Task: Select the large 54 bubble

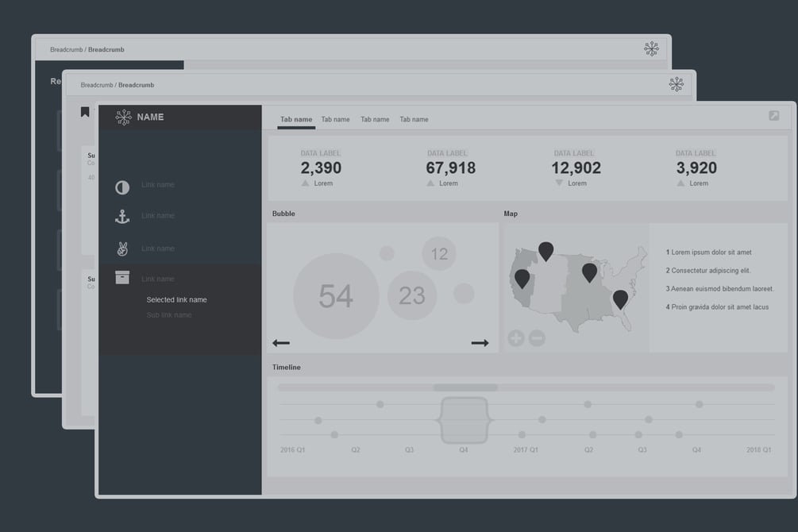Action: tap(336, 296)
